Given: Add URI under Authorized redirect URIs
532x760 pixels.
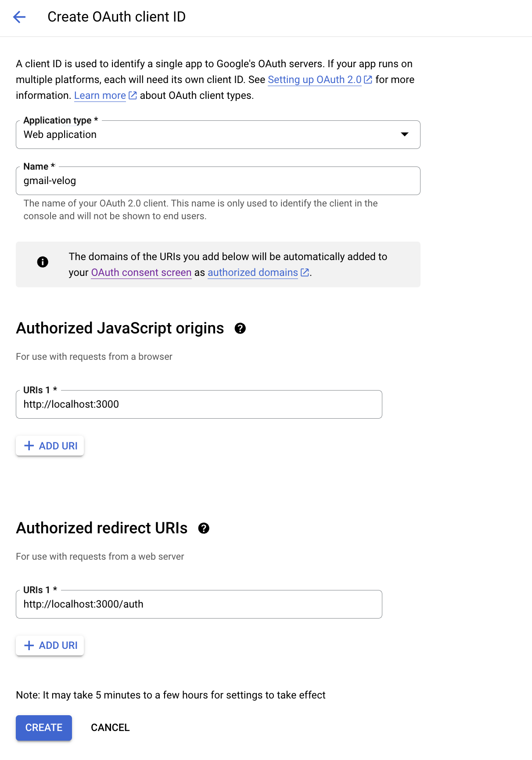Looking at the screenshot, I should [50, 645].
